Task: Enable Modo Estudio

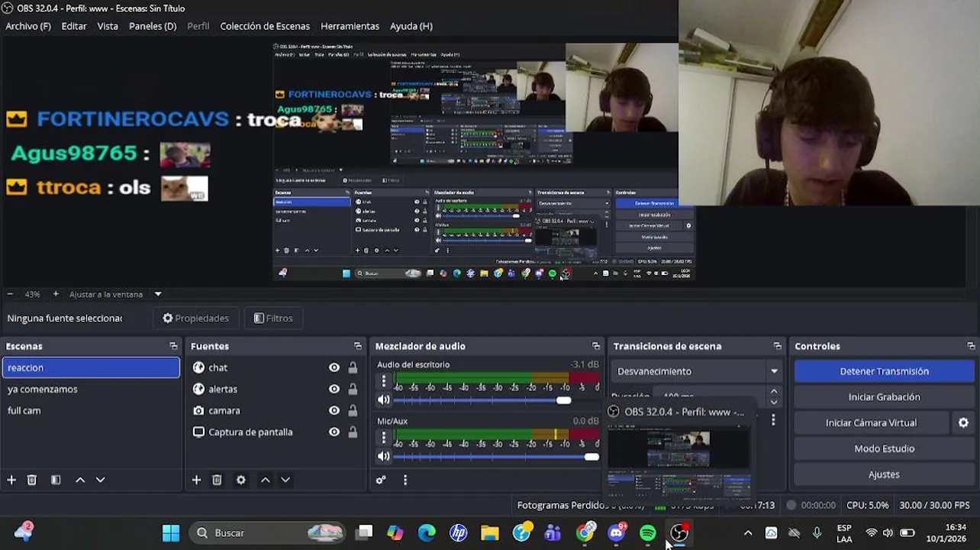Action: tap(884, 448)
